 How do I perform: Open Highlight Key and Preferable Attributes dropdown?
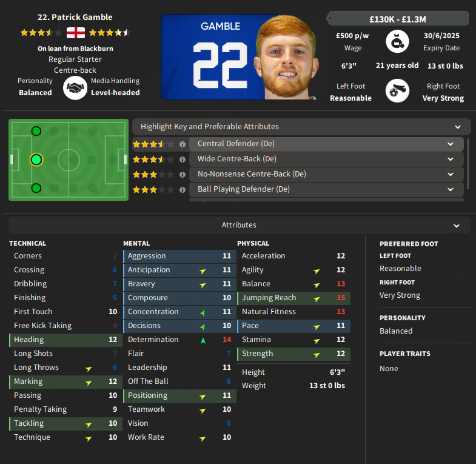click(301, 127)
